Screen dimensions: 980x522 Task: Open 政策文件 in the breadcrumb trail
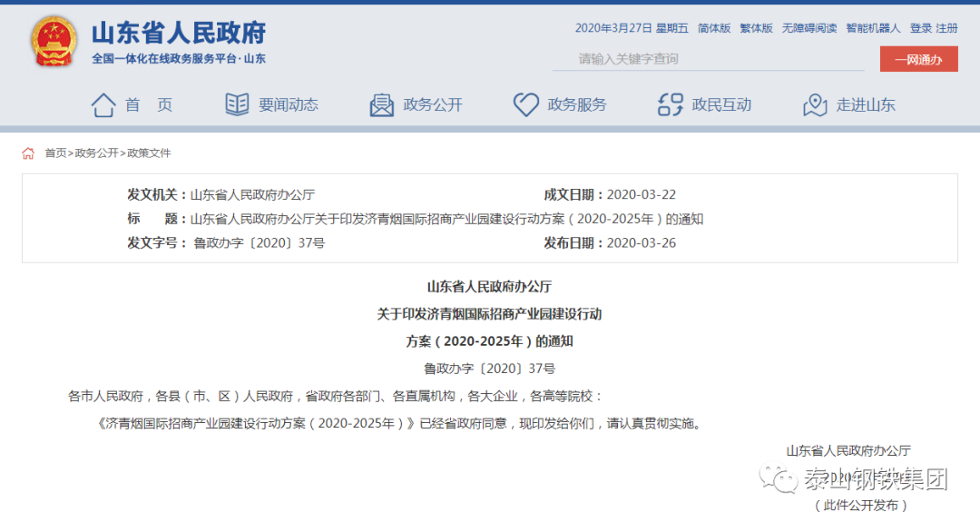click(x=149, y=153)
